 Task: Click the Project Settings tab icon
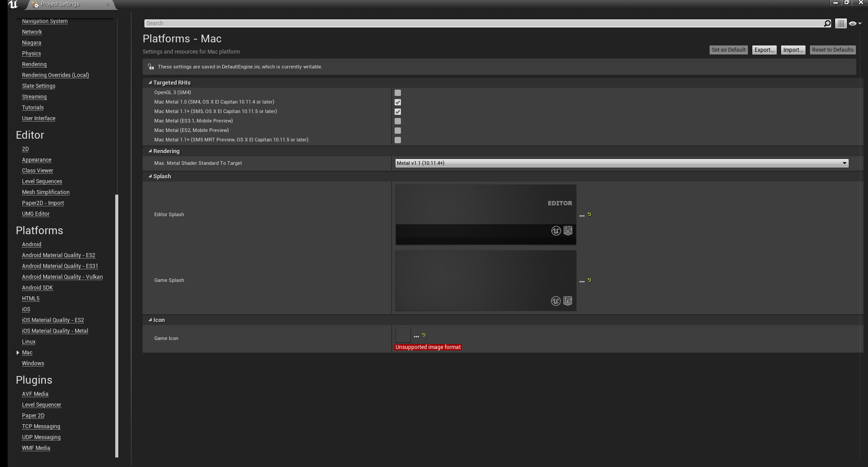click(35, 5)
